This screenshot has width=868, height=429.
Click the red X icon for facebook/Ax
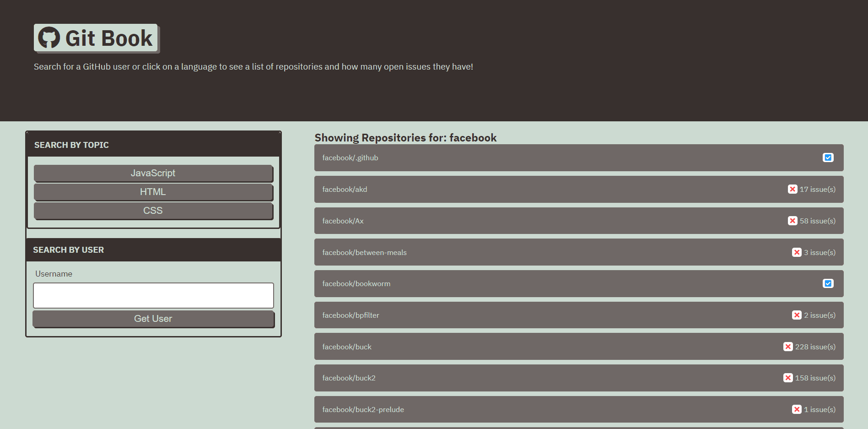click(x=793, y=221)
